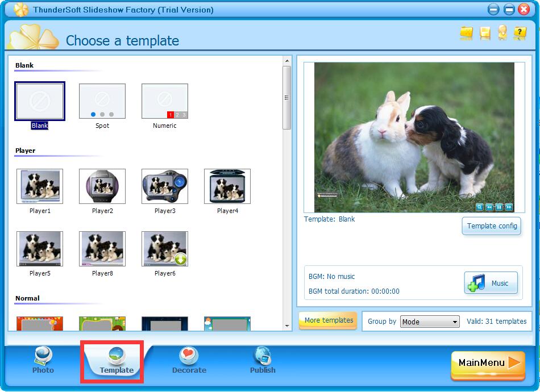The image size is (540, 392).
Task: Open help using the question mark icon
Action: [519, 34]
